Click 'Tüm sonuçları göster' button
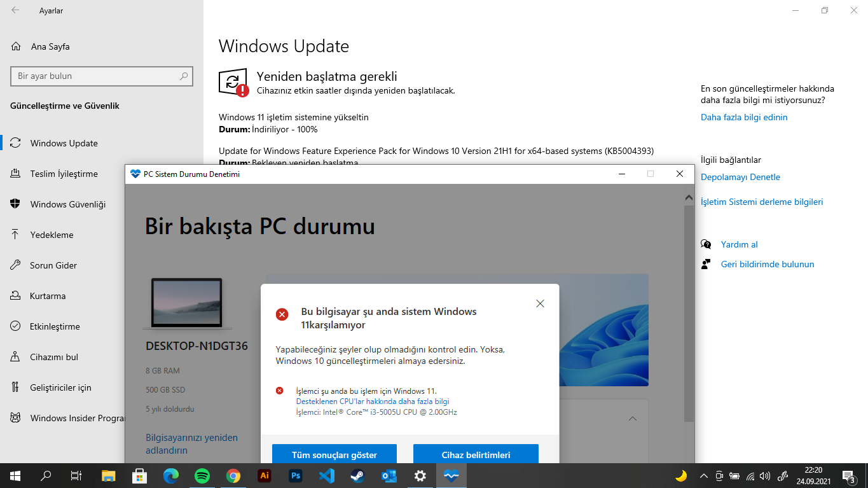Viewport: 868px width, 488px height. 334,455
